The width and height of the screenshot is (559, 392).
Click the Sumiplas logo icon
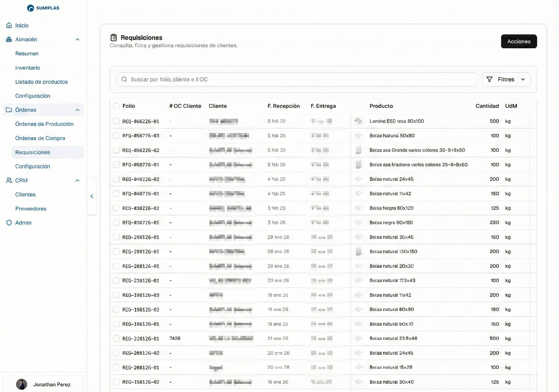tap(31, 8)
